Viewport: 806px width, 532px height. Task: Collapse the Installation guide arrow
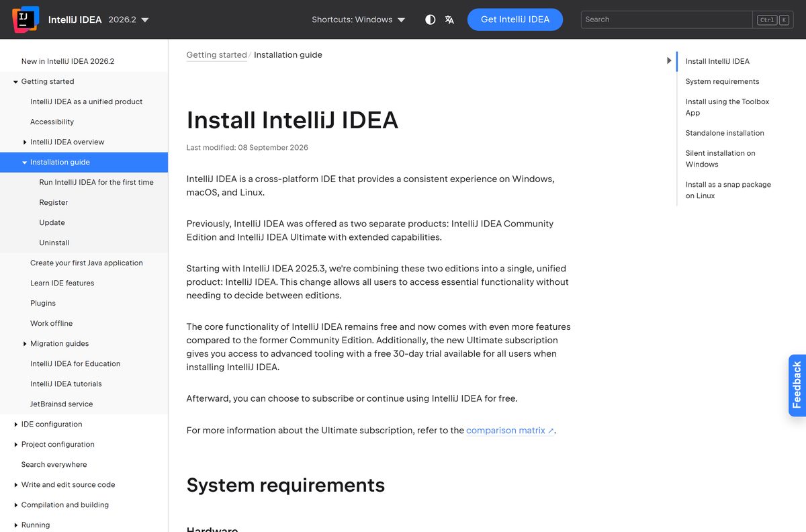tap(25, 163)
